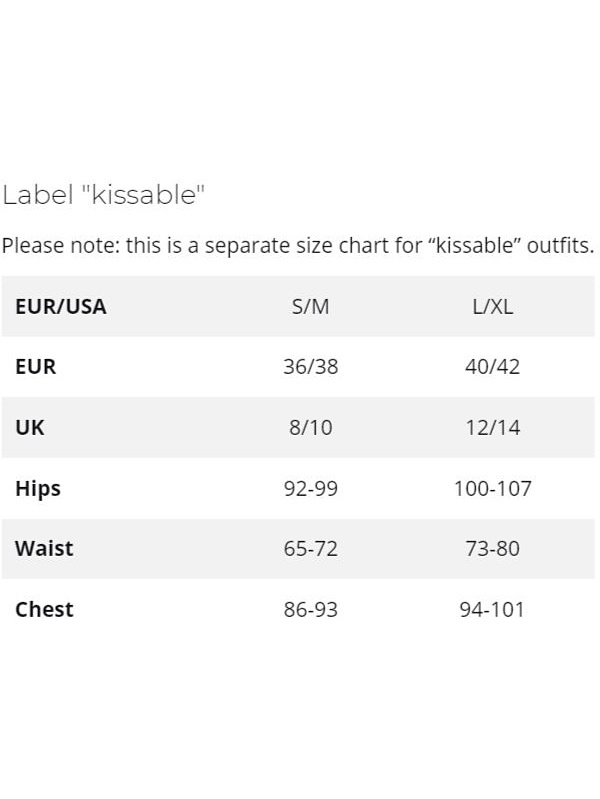Screen dimensions: 600x799
Task: Click the 94-101 chest measurement
Action: tap(492, 610)
